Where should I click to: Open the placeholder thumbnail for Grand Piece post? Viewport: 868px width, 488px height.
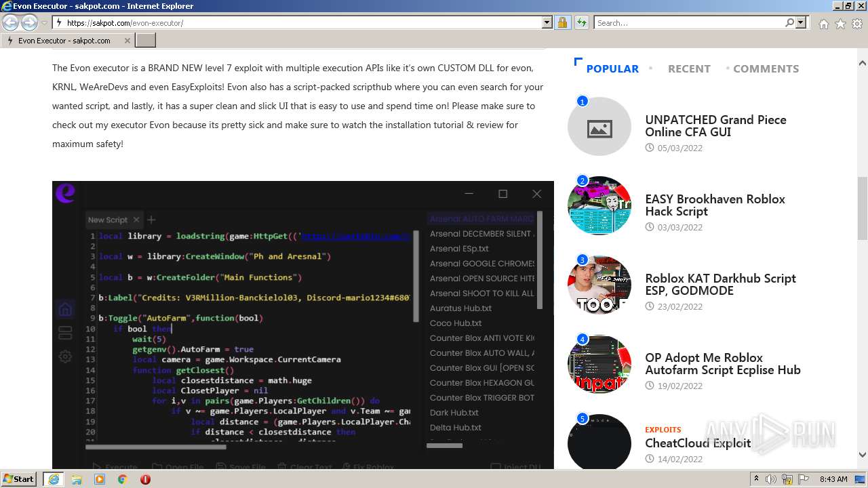[x=599, y=127]
